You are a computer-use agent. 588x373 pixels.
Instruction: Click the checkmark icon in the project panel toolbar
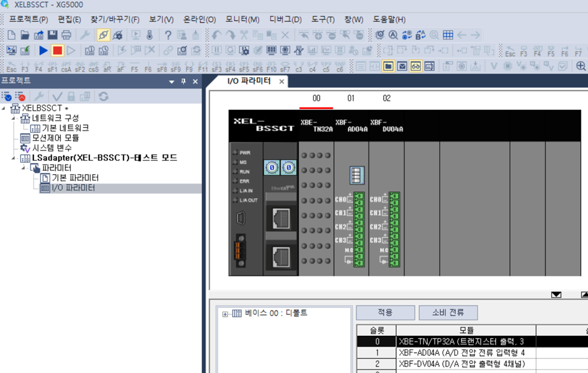(57, 97)
